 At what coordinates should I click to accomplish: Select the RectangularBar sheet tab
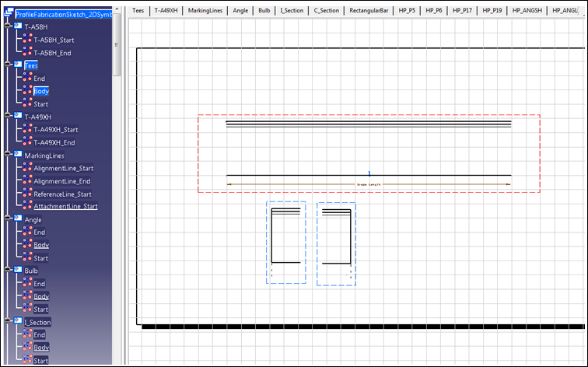pos(370,11)
